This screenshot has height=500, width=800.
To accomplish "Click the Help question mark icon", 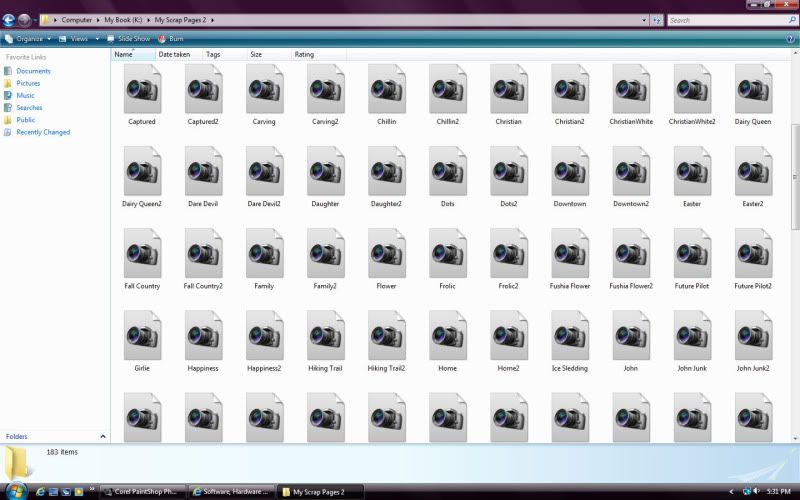I will (790, 38).
